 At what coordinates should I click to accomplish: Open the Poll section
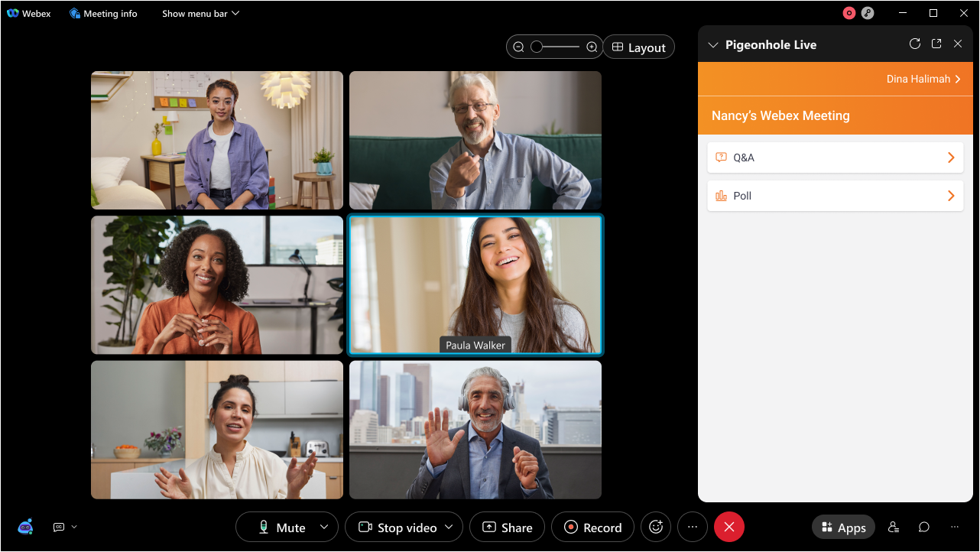(x=835, y=196)
